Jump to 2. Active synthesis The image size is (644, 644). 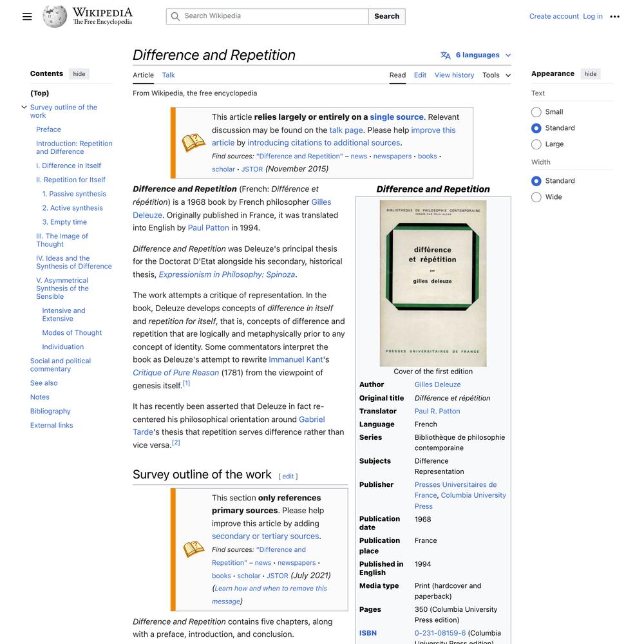click(x=72, y=208)
